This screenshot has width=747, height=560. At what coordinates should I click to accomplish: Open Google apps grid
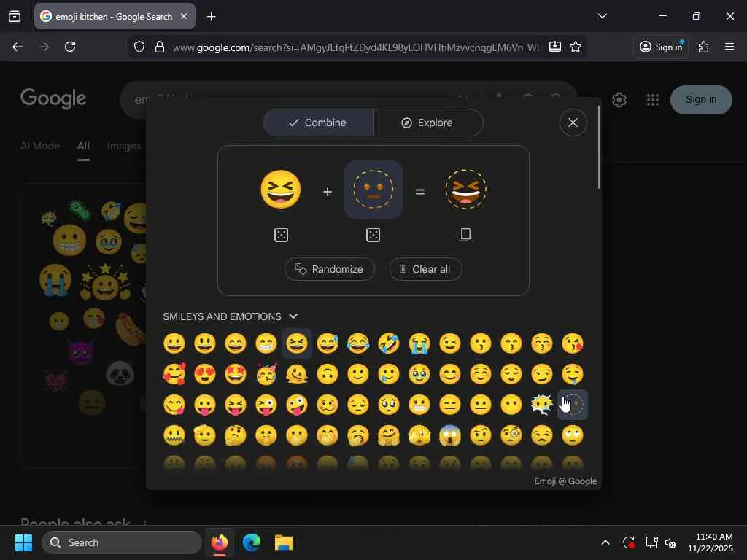653,100
